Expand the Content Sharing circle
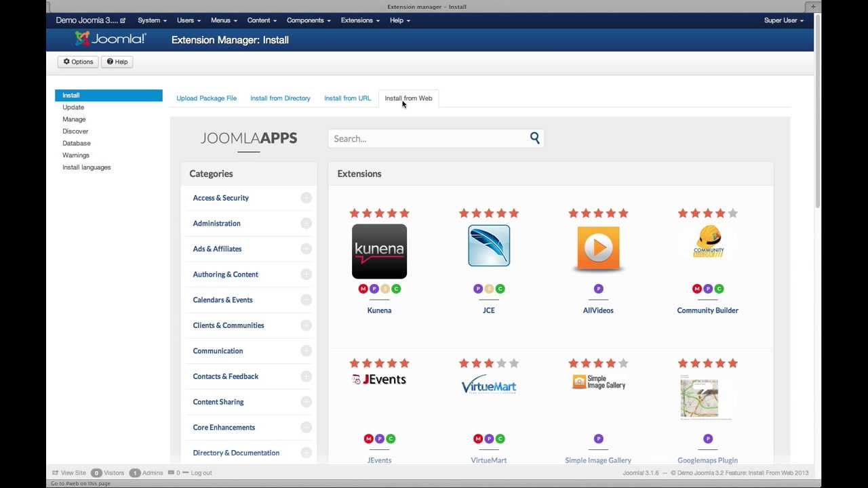Screen dimensions: 868x488 pos(306,402)
